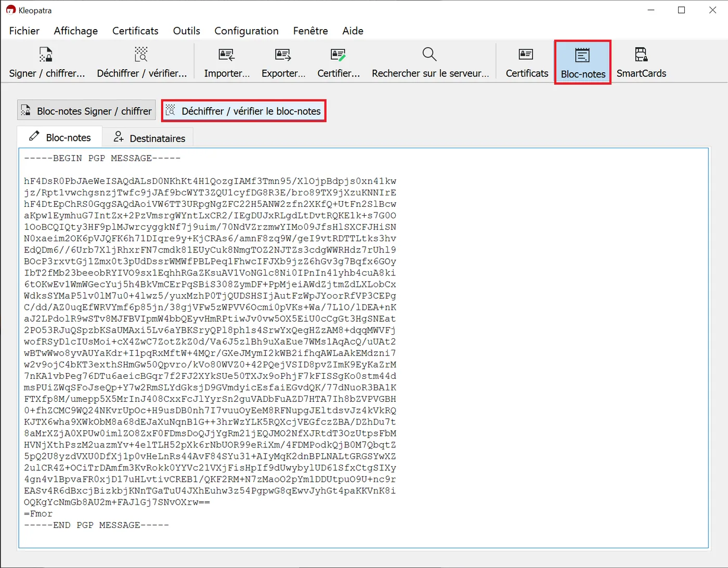Open Rechercher sur le serveur search

click(x=430, y=62)
